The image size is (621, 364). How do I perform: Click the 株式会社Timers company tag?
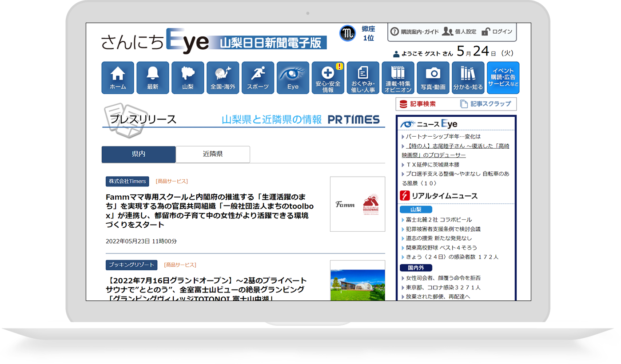point(127,182)
